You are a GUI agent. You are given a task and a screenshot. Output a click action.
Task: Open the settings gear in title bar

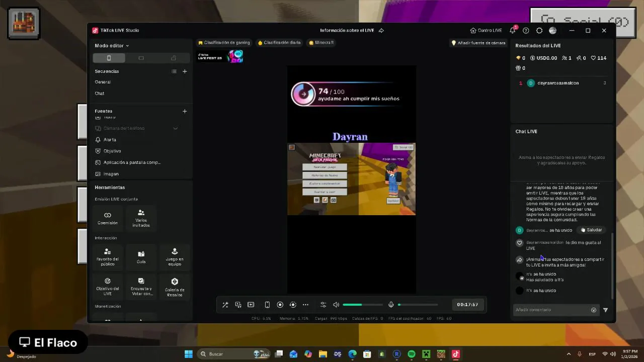(x=539, y=31)
